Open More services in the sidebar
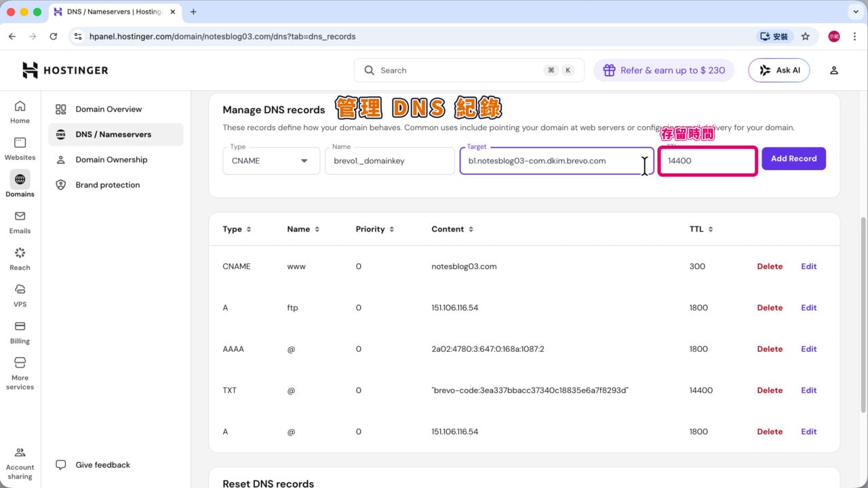The height and width of the screenshot is (488, 868). (x=20, y=373)
